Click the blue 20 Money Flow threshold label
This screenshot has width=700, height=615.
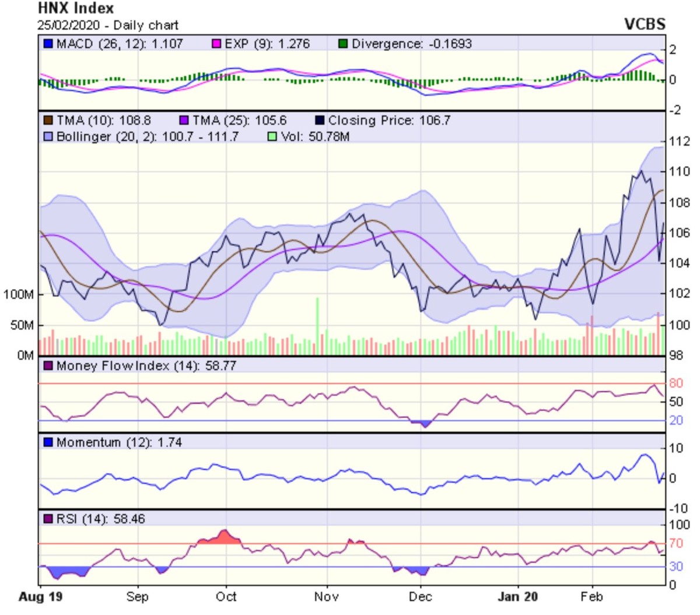click(675, 420)
